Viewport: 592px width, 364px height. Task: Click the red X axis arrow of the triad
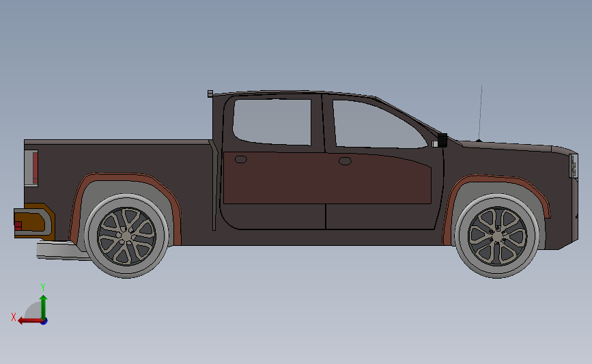pos(29,321)
